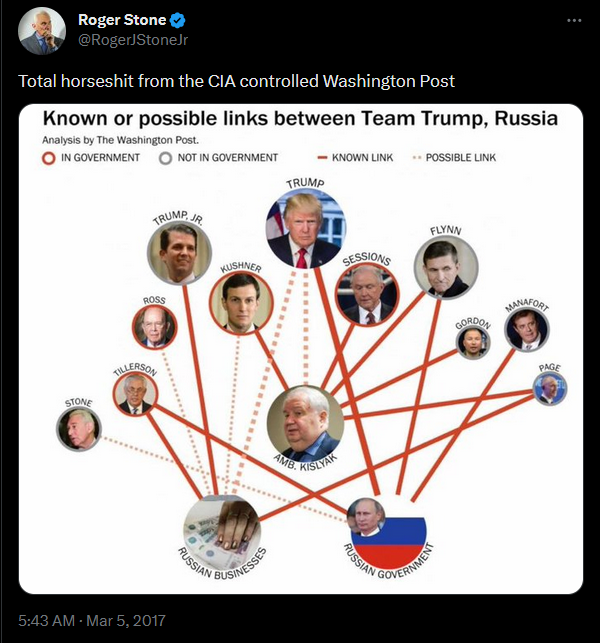Click the Tillerson portrait circle
This screenshot has width=600, height=643.
[135, 393]
